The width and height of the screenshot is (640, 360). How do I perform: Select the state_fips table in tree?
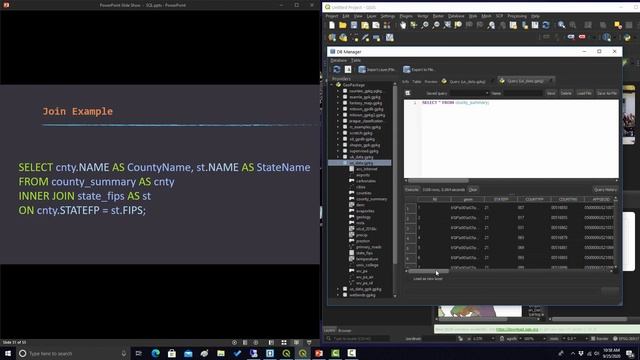pos(364,253)
